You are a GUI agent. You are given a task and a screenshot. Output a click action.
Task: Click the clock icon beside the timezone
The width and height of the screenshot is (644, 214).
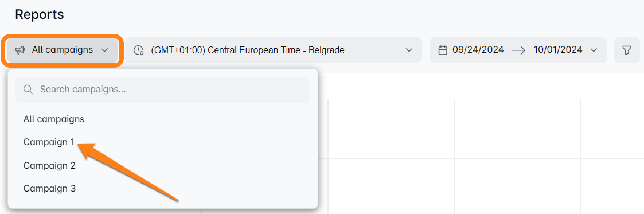pos(138,50)
